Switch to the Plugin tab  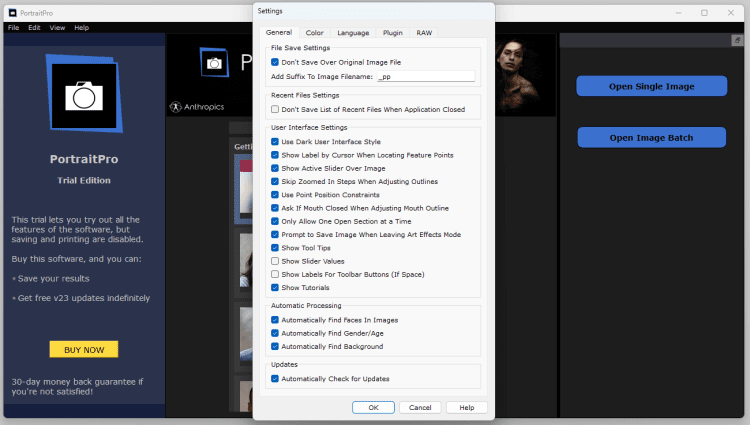393,33
